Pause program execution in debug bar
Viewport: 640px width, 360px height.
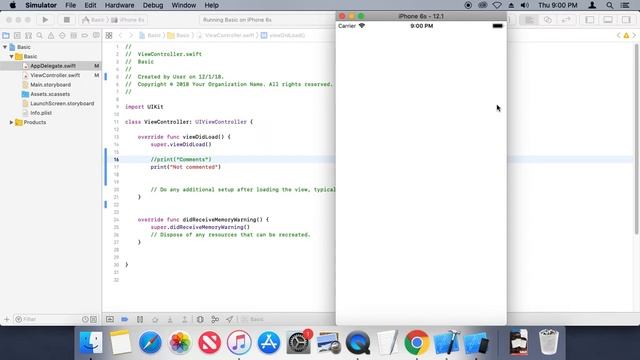[x=140, y=319]
